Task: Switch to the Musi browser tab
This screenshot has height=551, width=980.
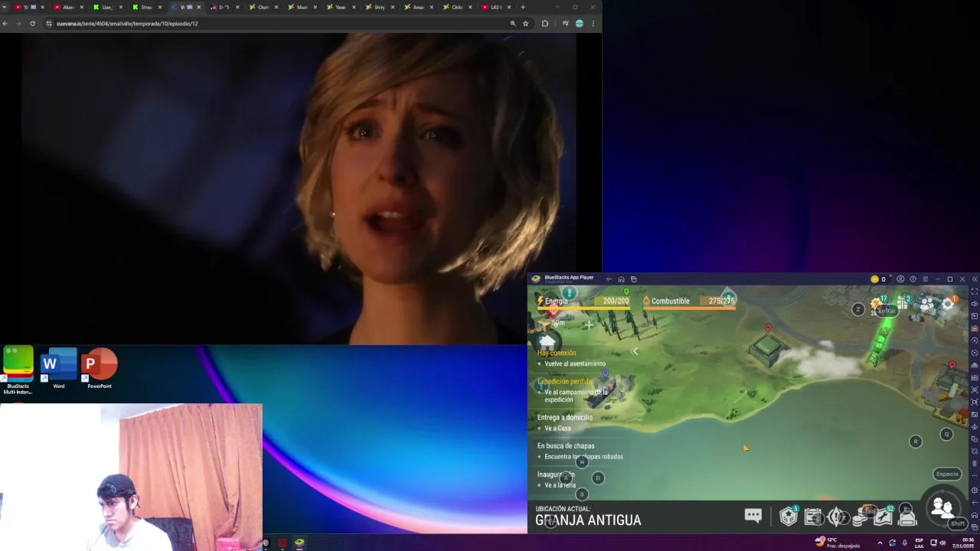Action: click(302, 7)
